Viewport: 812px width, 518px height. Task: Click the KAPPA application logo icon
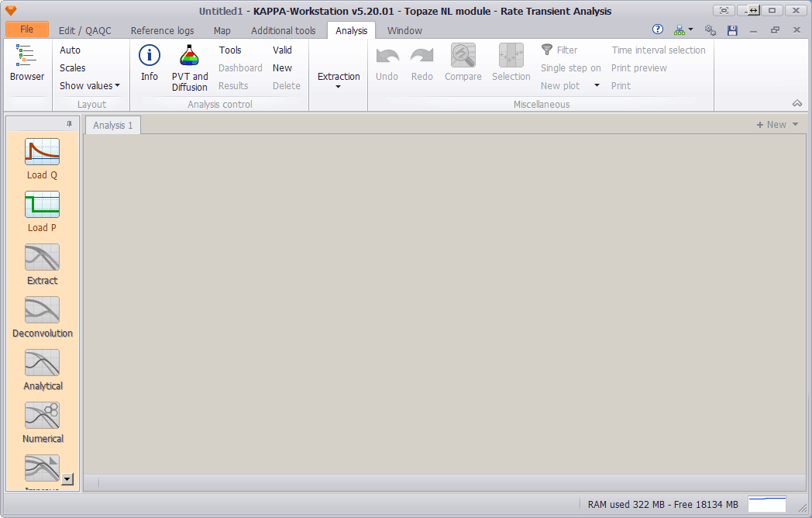[x=11, y=10]
